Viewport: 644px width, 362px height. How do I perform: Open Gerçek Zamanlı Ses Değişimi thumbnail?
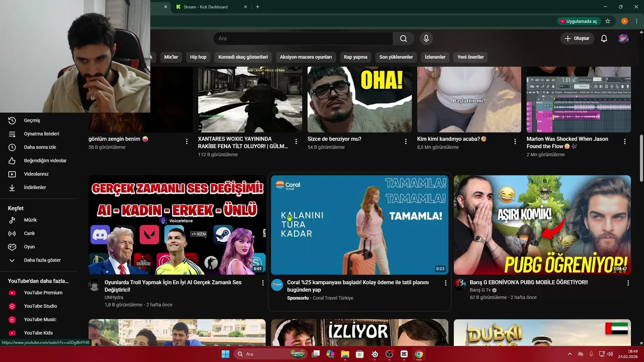tap(177, 225)
